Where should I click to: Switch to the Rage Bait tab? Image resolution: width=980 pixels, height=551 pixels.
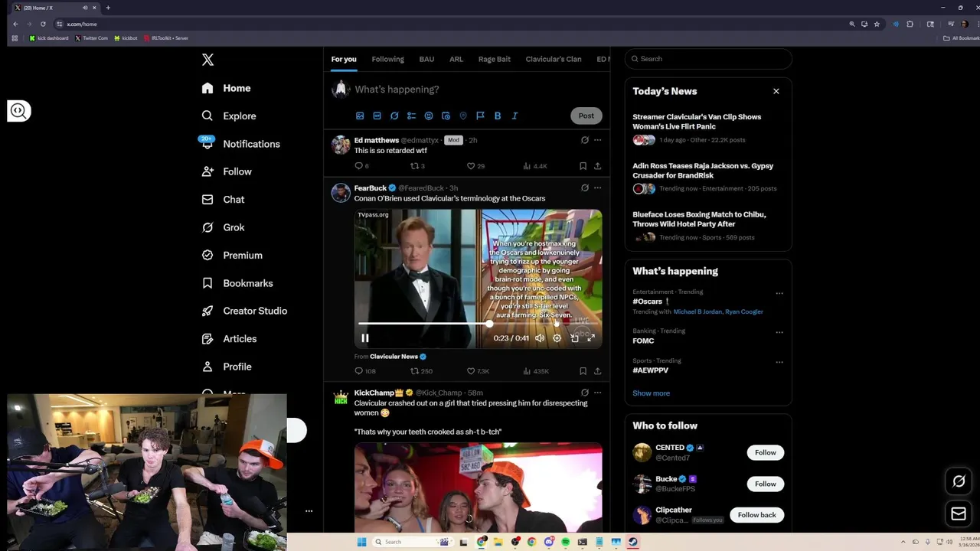coord(495,59)
